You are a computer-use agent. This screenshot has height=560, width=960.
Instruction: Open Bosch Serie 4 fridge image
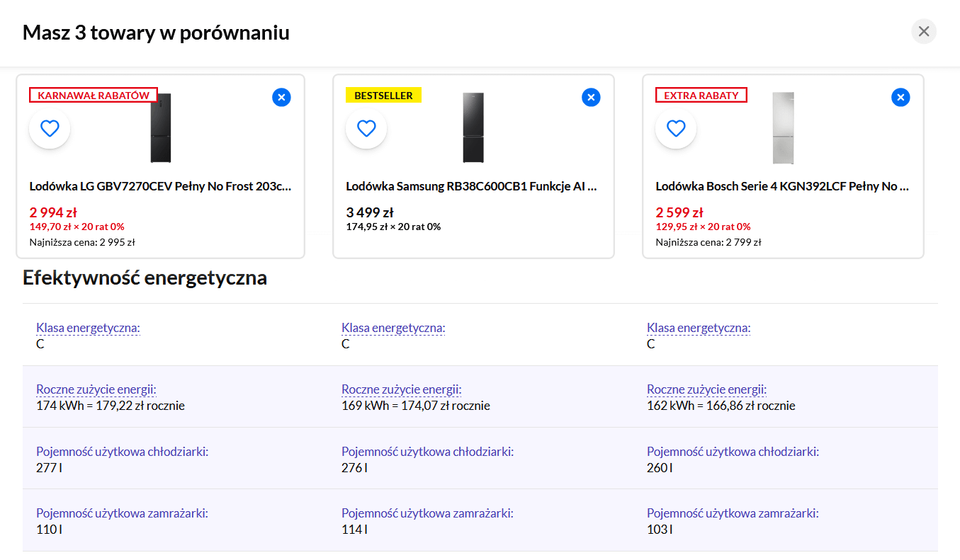click(783, 128)
